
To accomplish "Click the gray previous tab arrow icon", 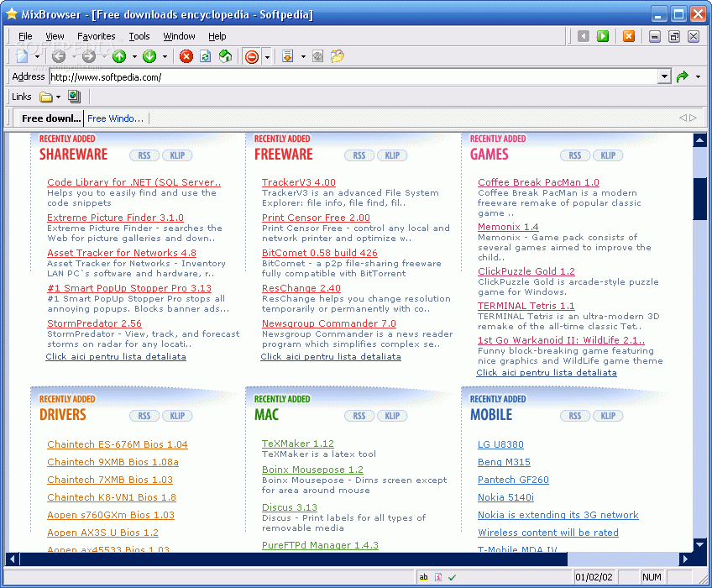I will tap(584, 36).
